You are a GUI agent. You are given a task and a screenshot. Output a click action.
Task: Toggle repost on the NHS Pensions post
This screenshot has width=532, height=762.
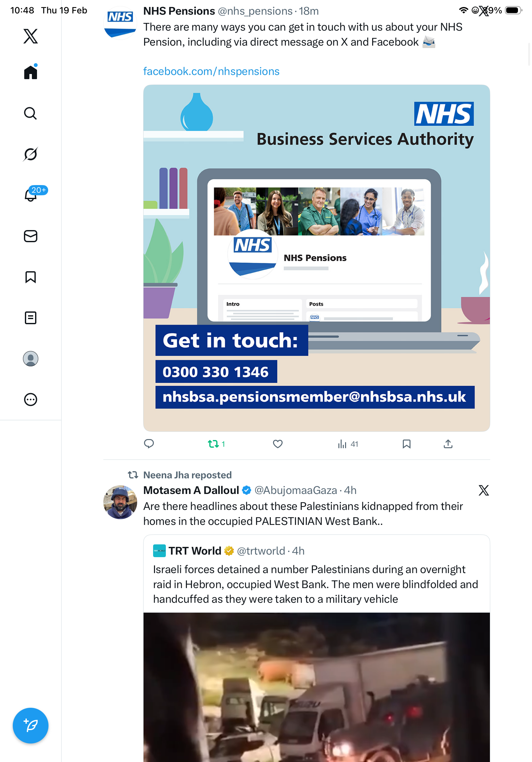click(216, 444)
